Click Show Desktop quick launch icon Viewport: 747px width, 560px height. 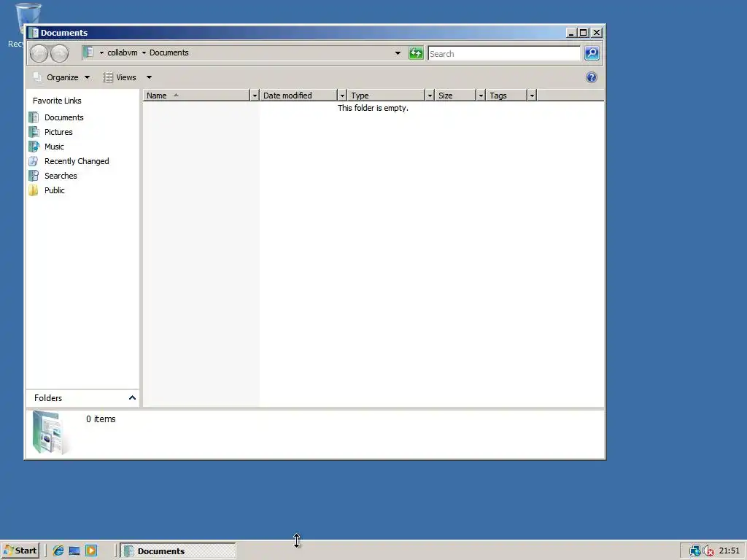tap(74, 551)
